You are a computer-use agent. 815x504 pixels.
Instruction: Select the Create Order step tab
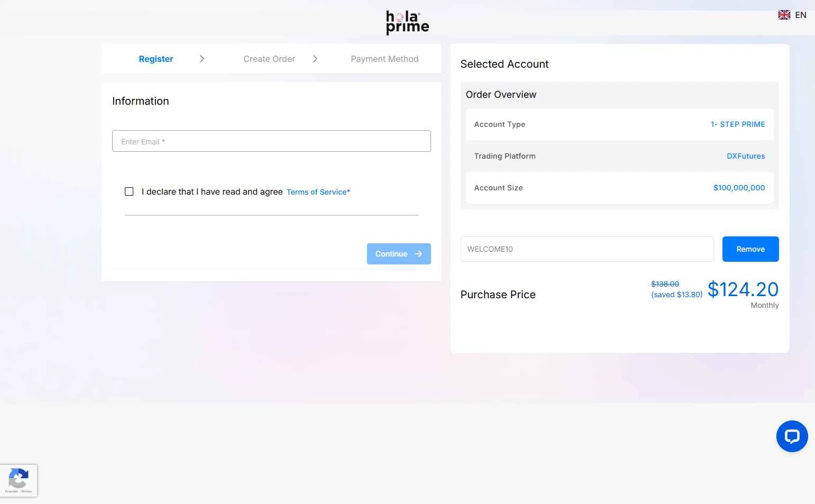click(269, 59)
